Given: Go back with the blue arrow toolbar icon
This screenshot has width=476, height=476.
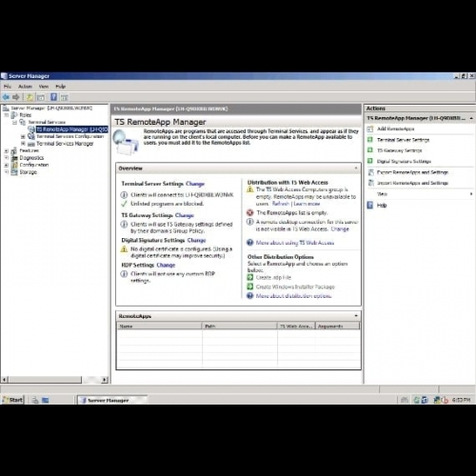Looking at the screenshot, I should click(6, 97).
